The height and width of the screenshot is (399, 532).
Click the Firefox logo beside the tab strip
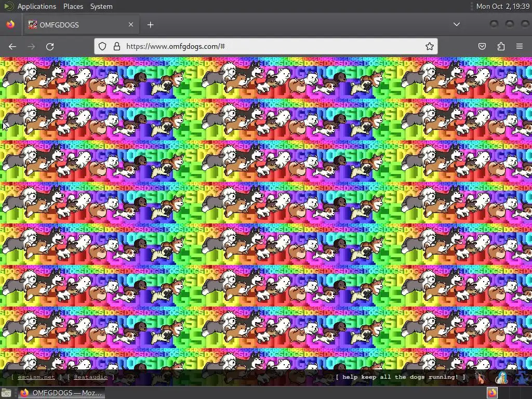click(10, 24)
